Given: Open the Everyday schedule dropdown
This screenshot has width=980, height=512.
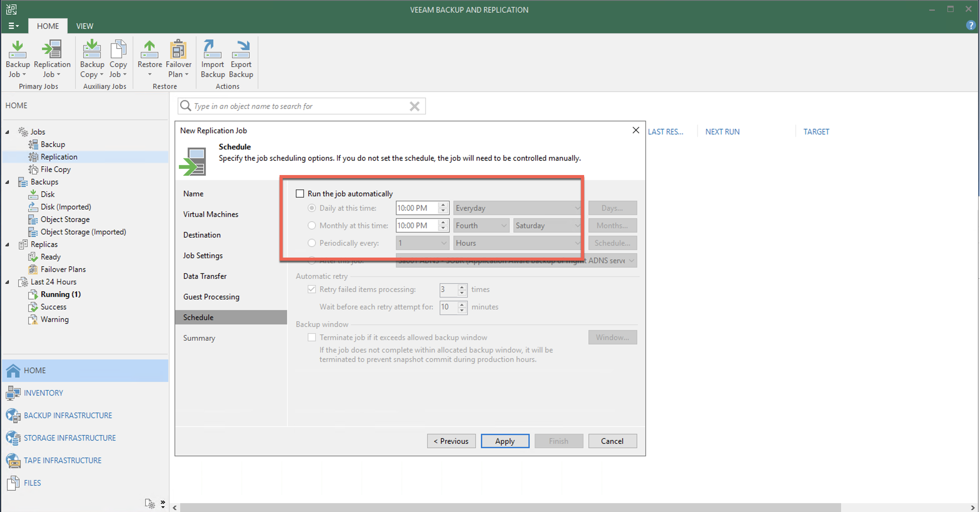Looking at the screenshot, I should tap(517, 208).
